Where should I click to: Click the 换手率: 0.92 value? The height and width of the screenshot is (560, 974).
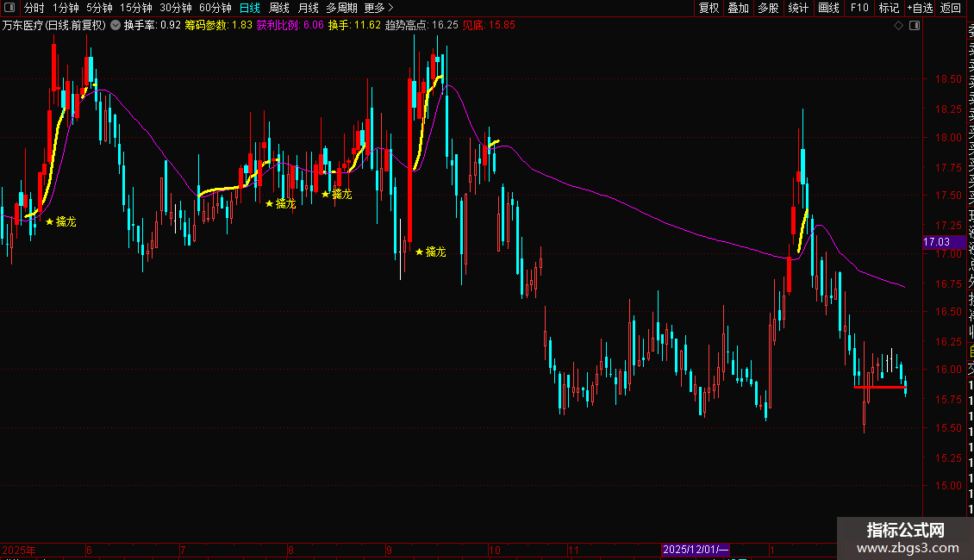[x=153, y=26]
